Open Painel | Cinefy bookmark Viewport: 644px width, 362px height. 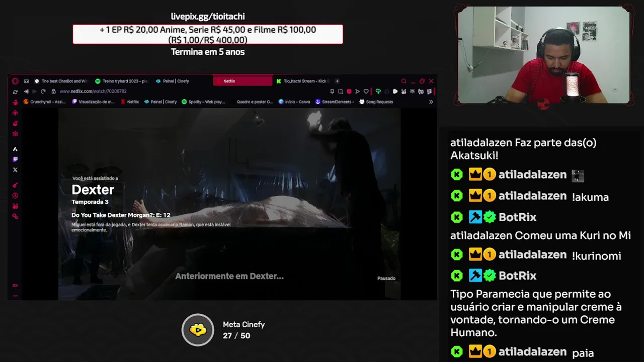[x=160, y=102]
